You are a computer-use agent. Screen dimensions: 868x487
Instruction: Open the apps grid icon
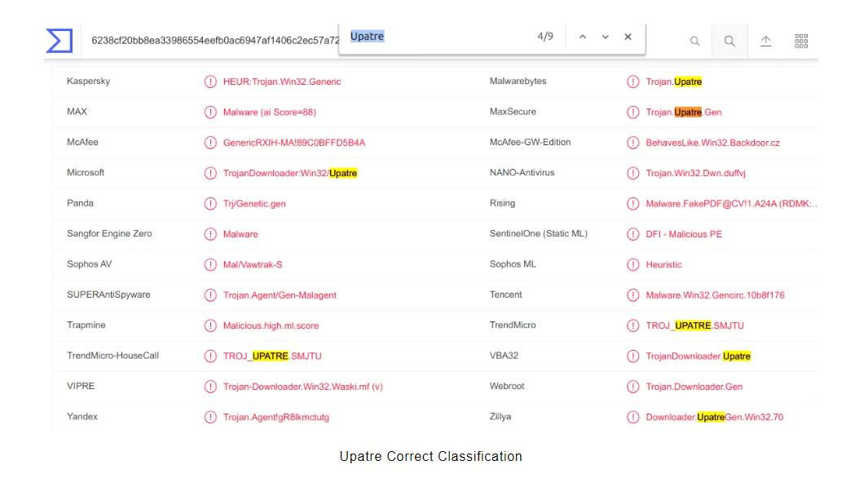coord(801,41)
